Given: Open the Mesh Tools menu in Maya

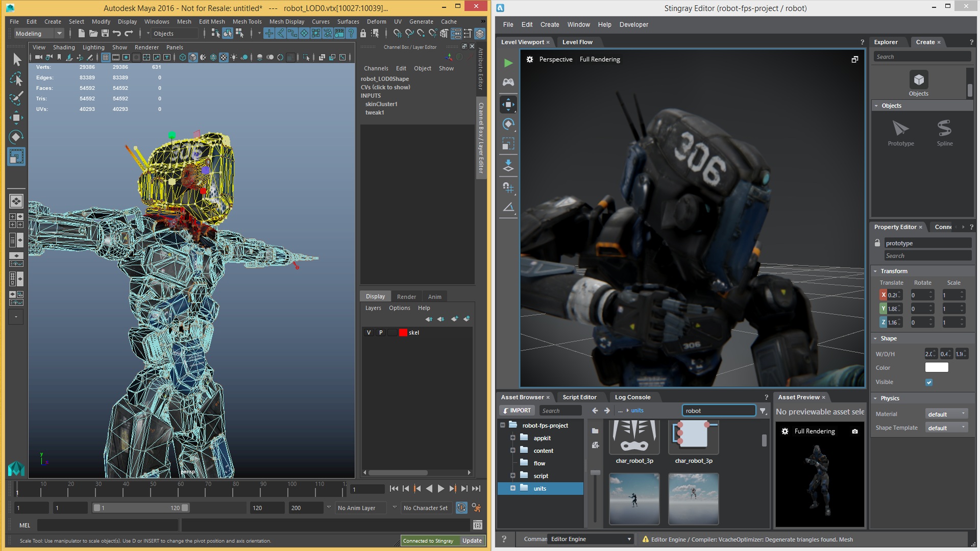Looking at the screenshot, I should pos(247,21).
